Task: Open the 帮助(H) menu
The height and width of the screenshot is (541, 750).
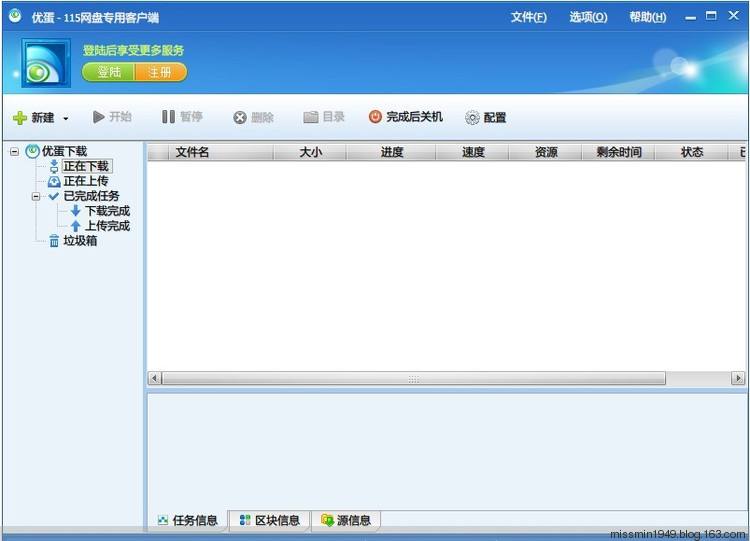Action: [x=648, y=17]
